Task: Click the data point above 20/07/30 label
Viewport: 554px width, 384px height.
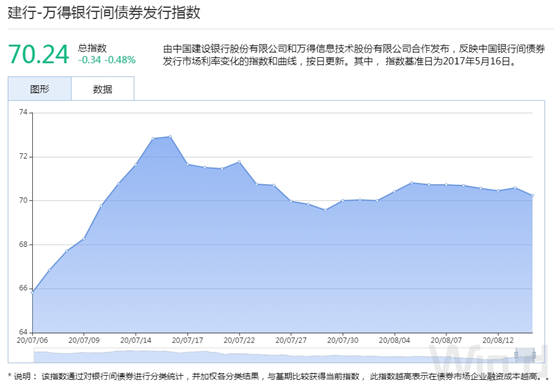Action: point(343,201)
